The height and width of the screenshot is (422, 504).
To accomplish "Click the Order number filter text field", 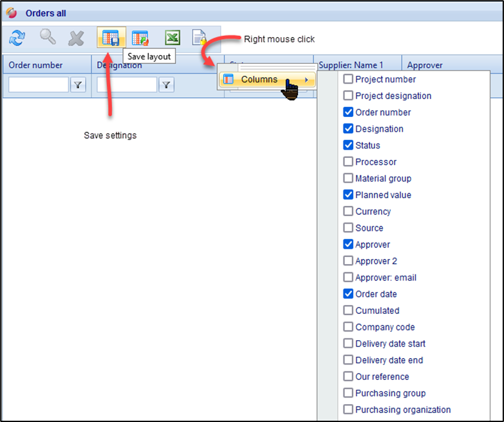I will click(38, 84).
